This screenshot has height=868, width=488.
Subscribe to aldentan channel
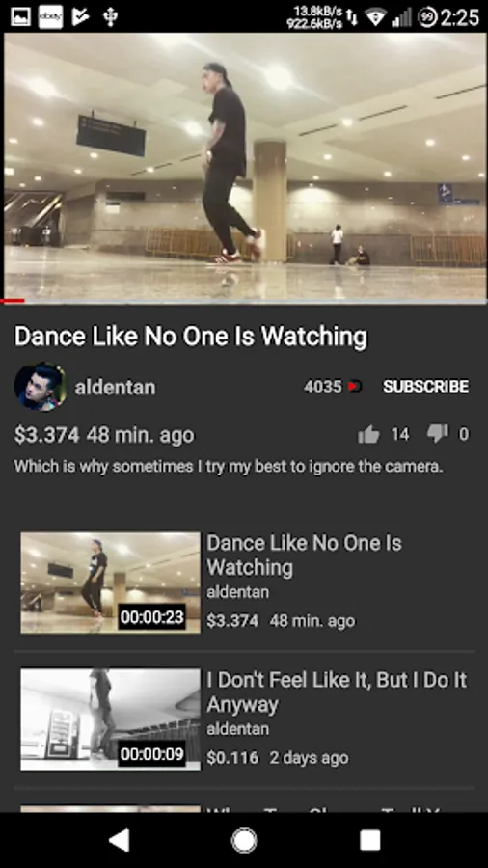click(x=425, y=387)
